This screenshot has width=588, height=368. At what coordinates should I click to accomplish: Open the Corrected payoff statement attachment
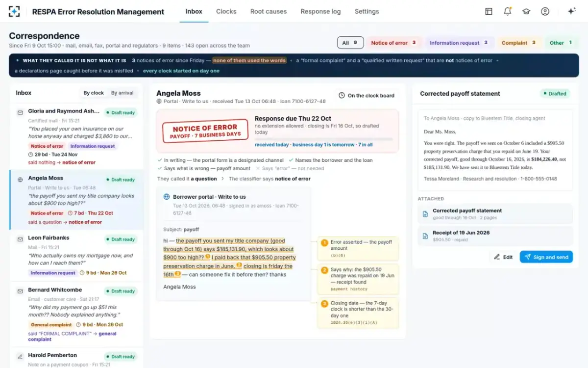click(x=495, y=214)
